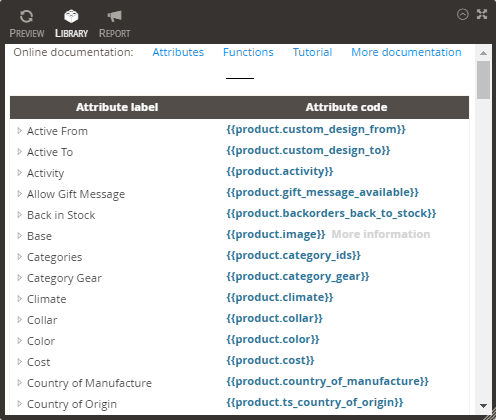This screenshot has height=420, width=496.
Task: Open the Functions documentation link
Action: [x=248, y=52]
